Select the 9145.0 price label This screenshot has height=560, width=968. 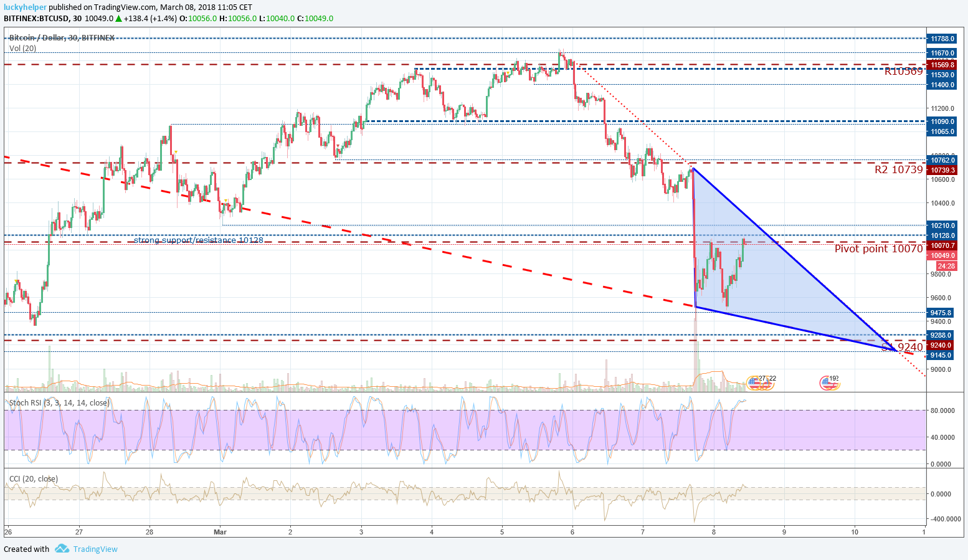tap(941, 355)
